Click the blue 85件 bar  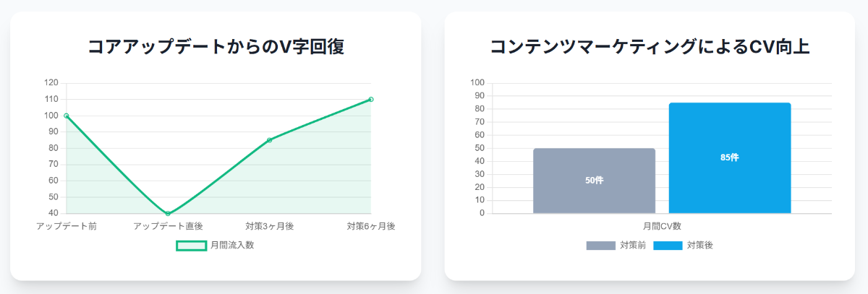pyautogui.click(x=729, y=157)
